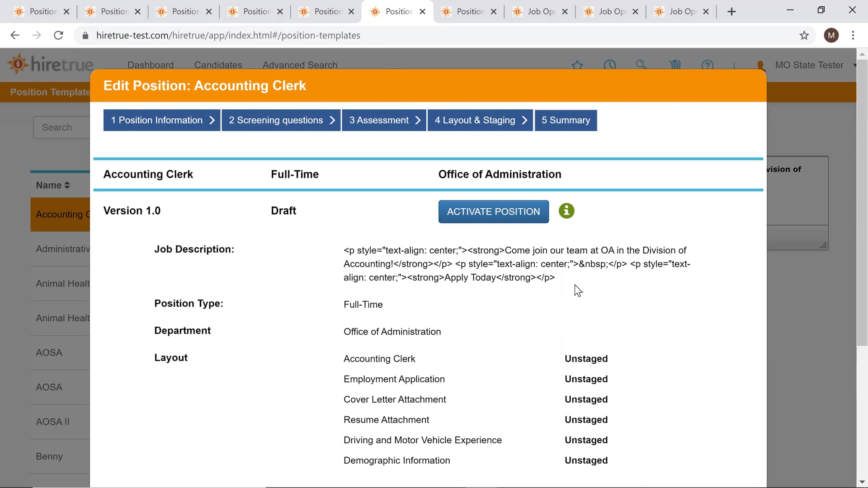Click the Employment Application layout entry

(x=394, y=379)
